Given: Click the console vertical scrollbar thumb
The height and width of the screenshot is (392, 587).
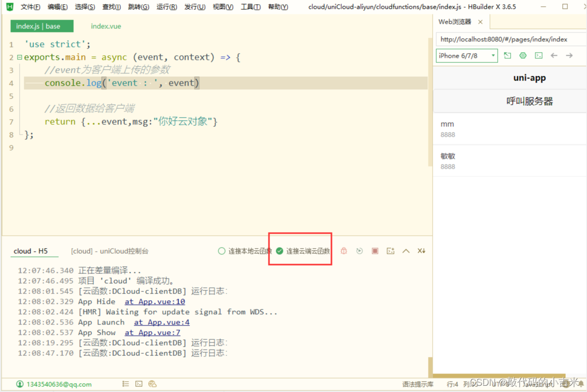Looking at the screenshot, I should pyautogui.click(x=430, y=367).
